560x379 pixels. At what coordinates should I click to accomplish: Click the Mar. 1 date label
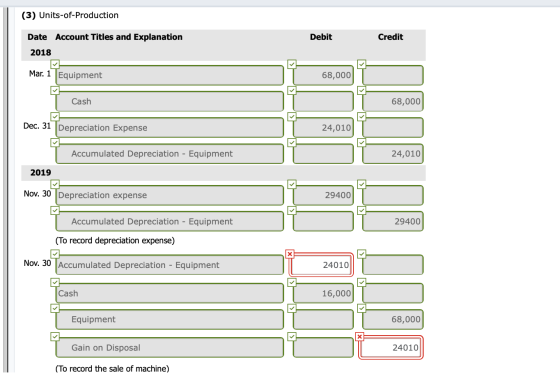40,74
